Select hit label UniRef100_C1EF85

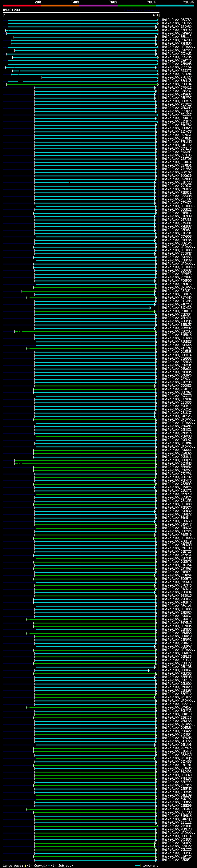point(177,240)
